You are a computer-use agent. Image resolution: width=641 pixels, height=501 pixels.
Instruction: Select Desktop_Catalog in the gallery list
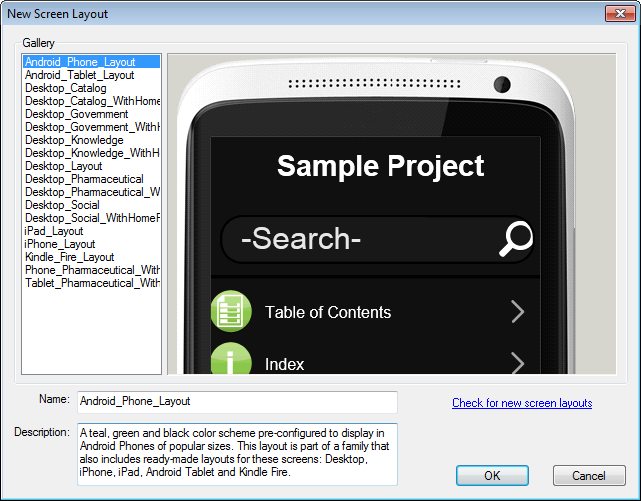click(x=65, y=88)
